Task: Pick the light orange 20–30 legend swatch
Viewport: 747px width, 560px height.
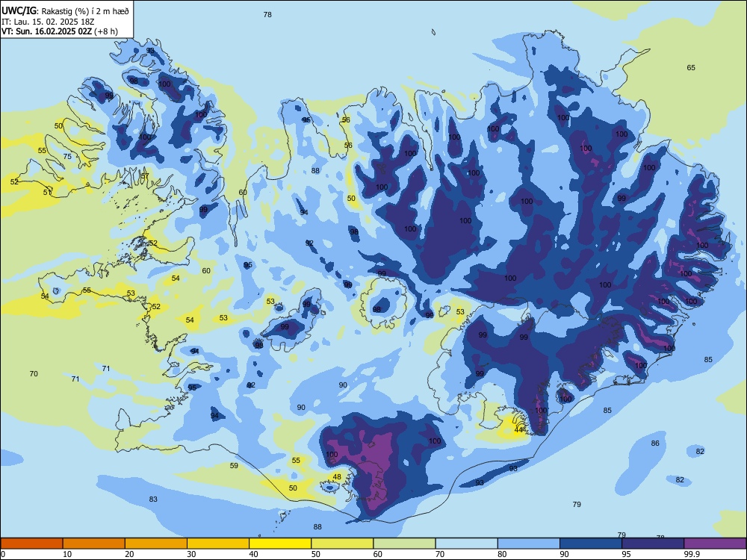Action: (x=156, y=544)
